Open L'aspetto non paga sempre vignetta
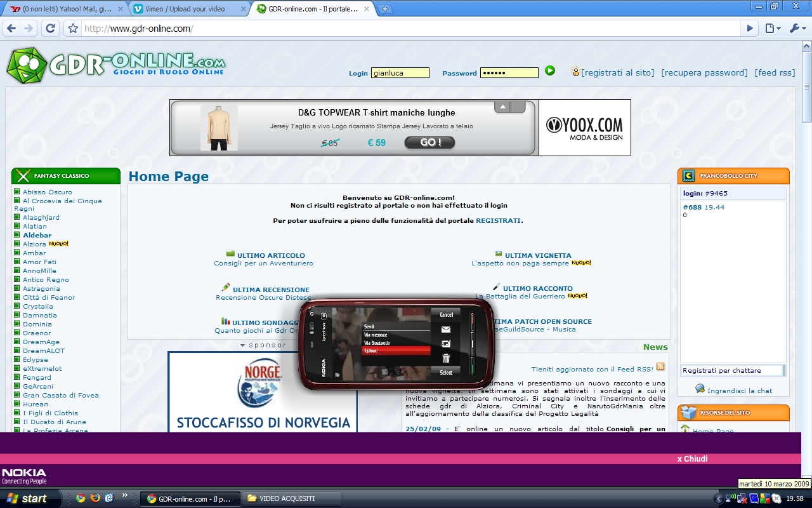The height and width of the screenshot is (508, 812). tap(520, 263)
